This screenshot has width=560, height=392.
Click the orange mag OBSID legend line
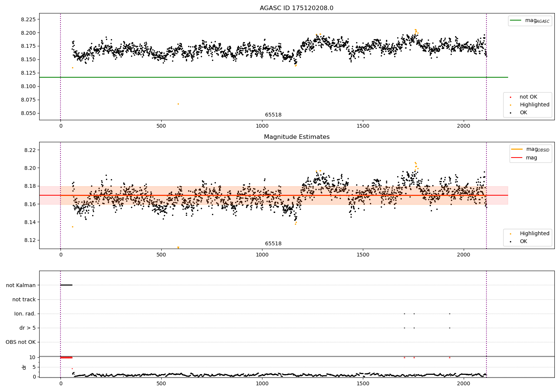click(x=517, y=149)
